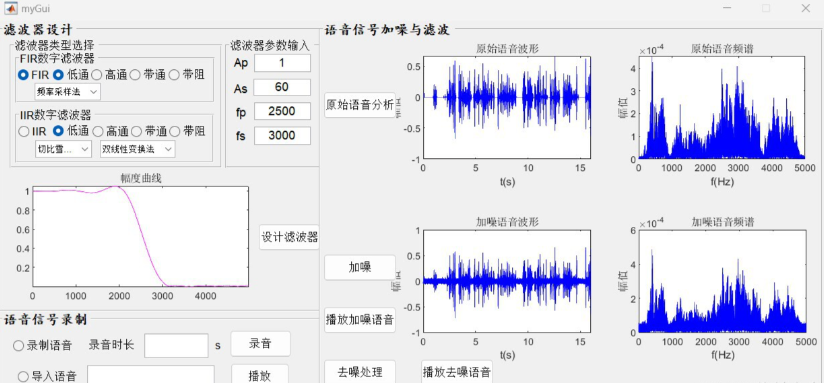Select the 导入语音 radio button
Image resolution: width=824 pixels, height=383 pixels.
coord(23,377)
